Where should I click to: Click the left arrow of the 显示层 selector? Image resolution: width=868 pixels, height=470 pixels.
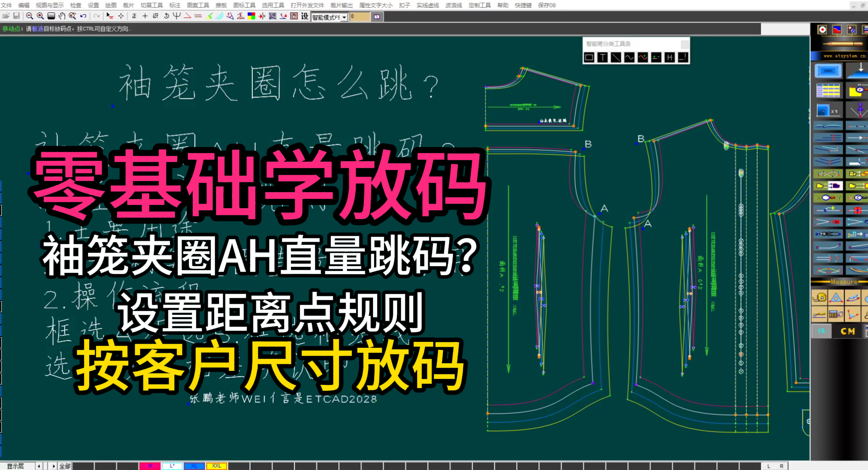(39, 466)
